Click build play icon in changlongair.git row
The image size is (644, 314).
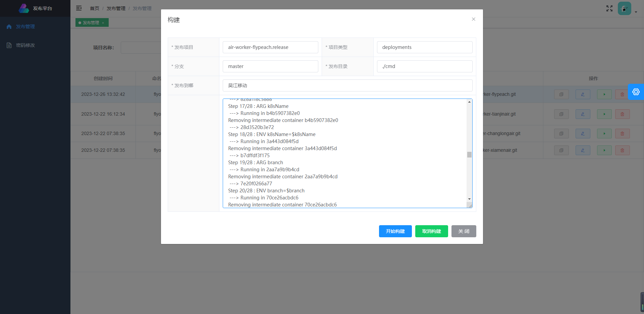click(x=604, y=133)
